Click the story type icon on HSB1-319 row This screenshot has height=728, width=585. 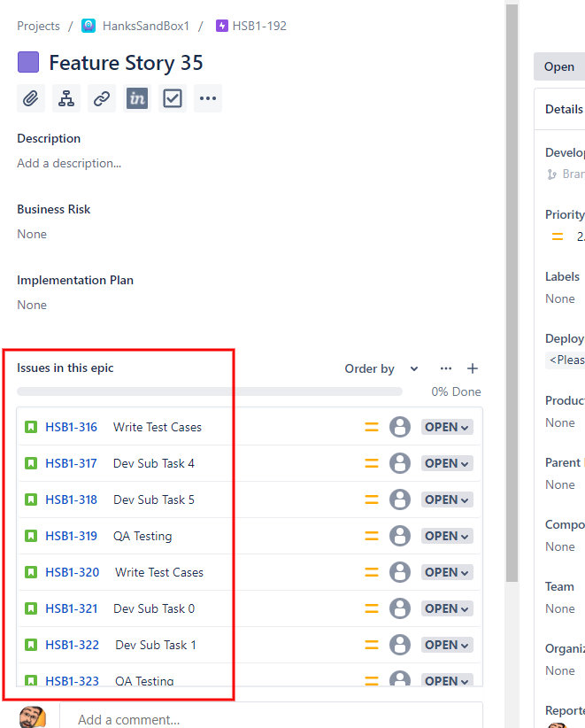(x=31, y=536)
